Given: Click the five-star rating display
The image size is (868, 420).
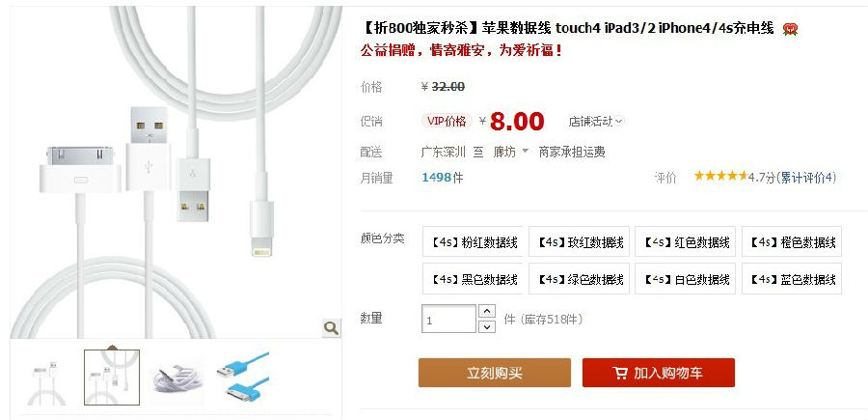Looking at the screenshot, I should tap(720, 176).
